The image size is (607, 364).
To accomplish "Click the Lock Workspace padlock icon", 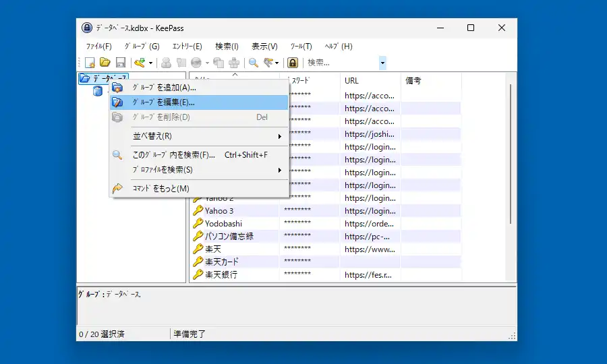I will click(x=293, y=63).
